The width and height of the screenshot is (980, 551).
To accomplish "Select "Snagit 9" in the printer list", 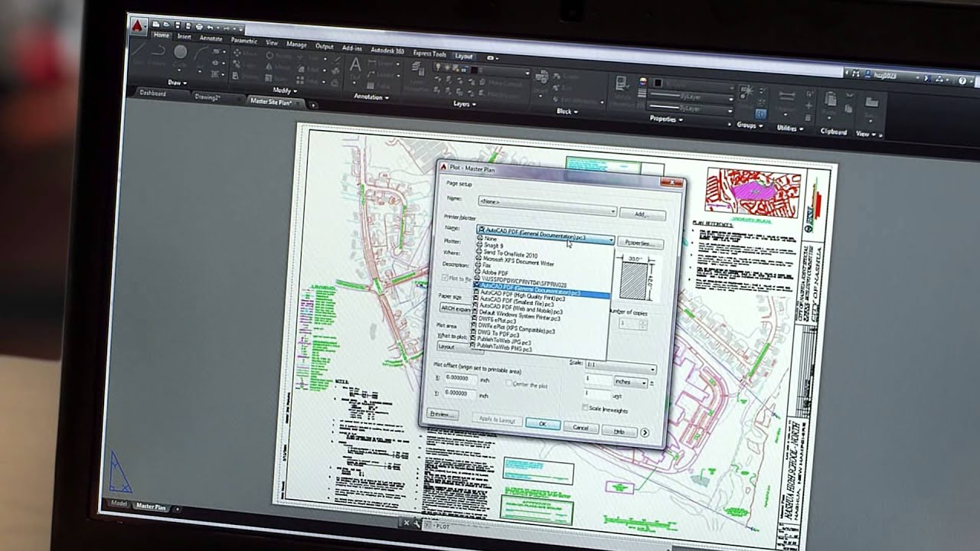I will click(x=492, y=246).
